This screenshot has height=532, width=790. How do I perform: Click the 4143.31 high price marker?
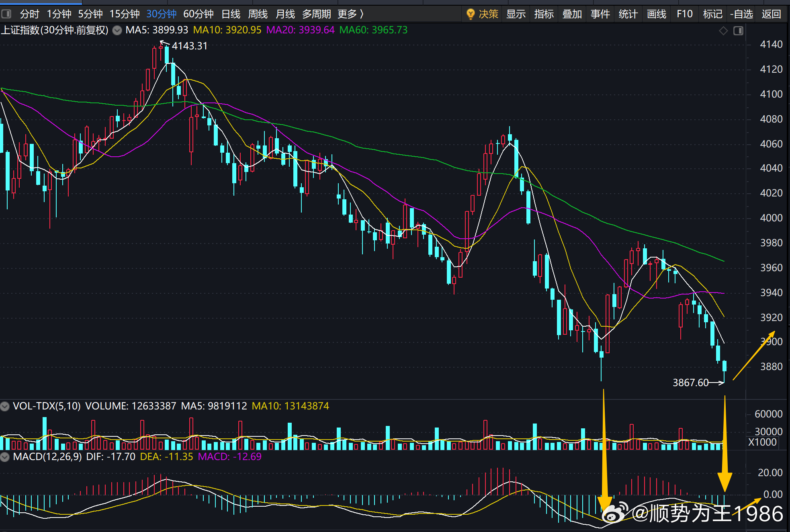pos(189,46)
